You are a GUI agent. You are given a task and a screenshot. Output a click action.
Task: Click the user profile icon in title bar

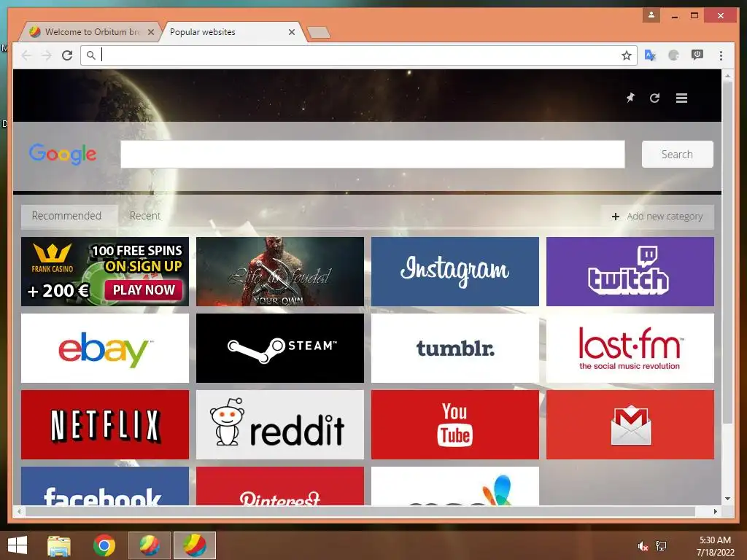pos(651,15)
